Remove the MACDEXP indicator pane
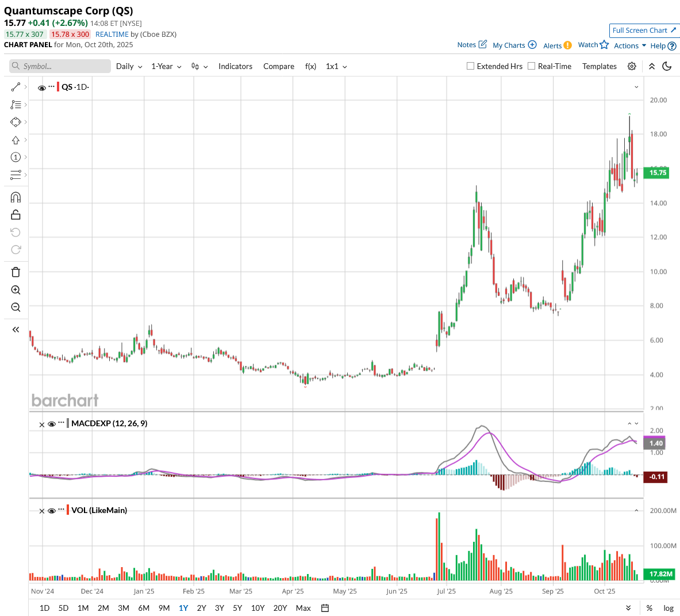Screen dimensions: 680x616 click(x=41, y=424)
